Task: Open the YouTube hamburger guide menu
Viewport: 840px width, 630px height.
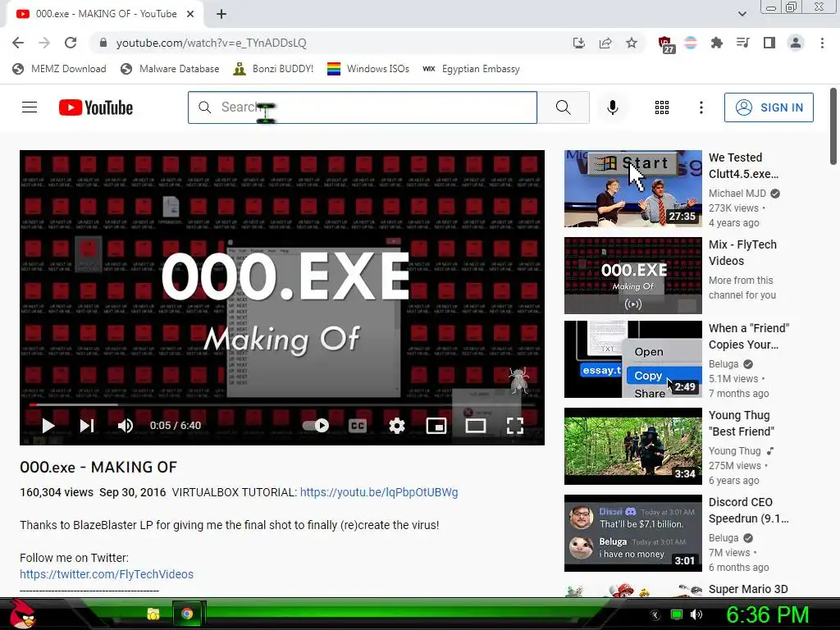Action: click(30, 107)
